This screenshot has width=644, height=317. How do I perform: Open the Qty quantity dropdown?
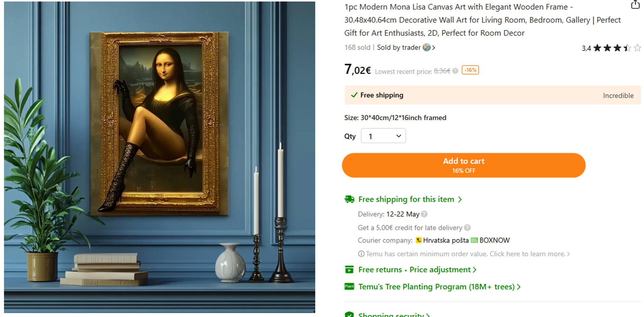coord(383,136)
